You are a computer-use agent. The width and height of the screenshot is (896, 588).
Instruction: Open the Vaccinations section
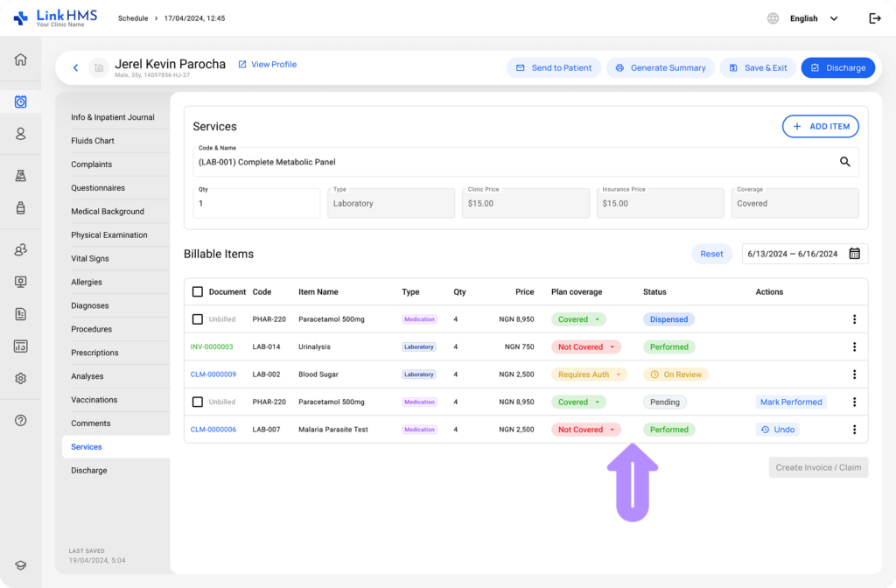coord(94,400)
